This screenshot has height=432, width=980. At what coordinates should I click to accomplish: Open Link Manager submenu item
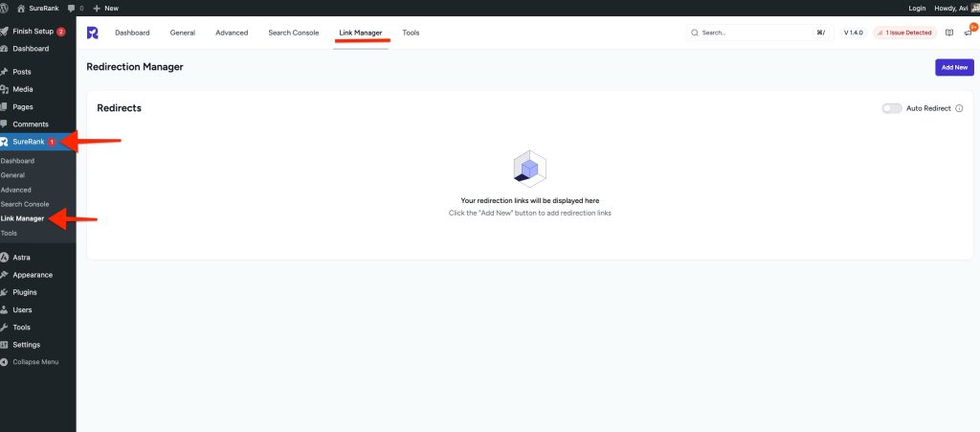click(x=23, y=218)
